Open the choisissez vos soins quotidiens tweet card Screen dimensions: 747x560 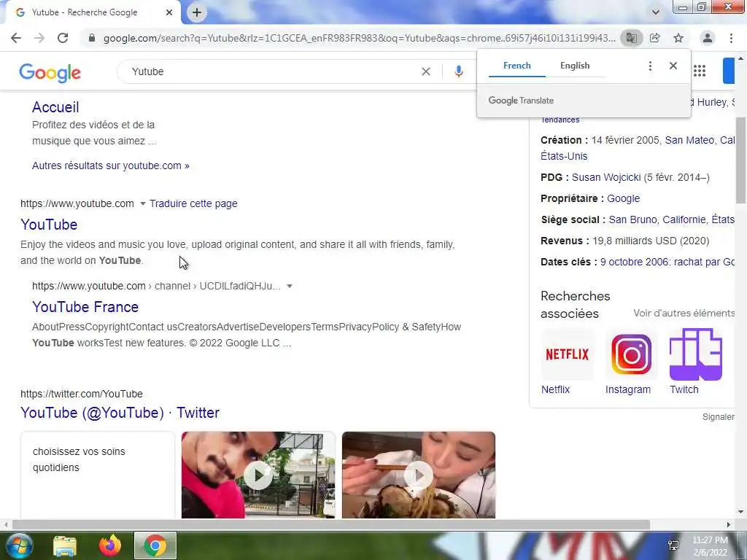point(98,475)
